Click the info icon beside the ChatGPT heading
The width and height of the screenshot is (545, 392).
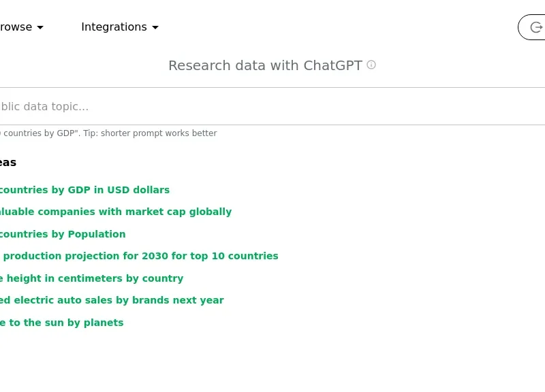coord(371,65)
